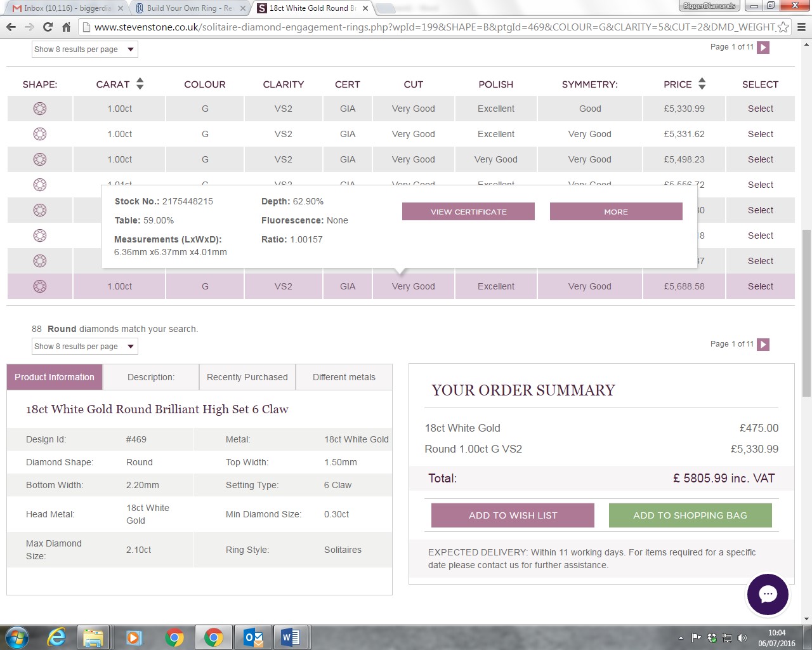Launch Internet Explorer from the taskbar

coord(56,637)
